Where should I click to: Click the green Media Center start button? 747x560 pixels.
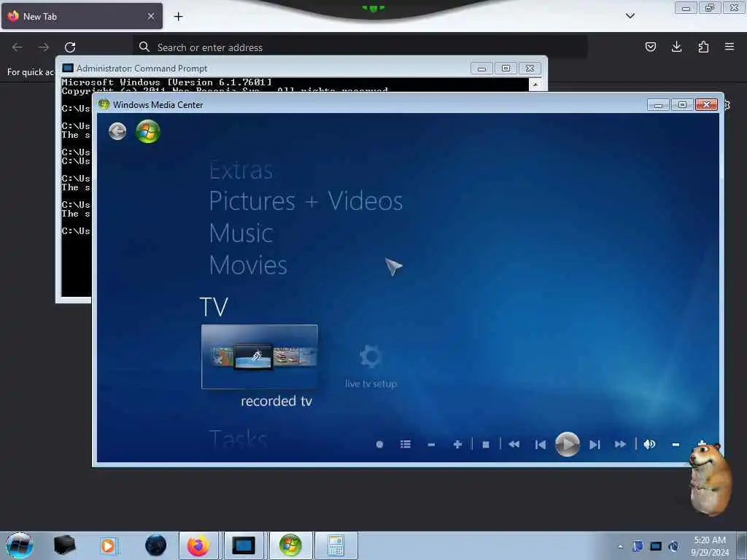point(147,131)
